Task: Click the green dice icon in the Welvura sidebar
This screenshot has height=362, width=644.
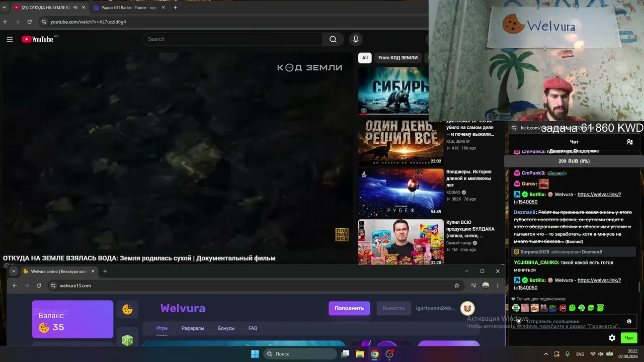Action: pyautogui.click(x=127, y=340)
